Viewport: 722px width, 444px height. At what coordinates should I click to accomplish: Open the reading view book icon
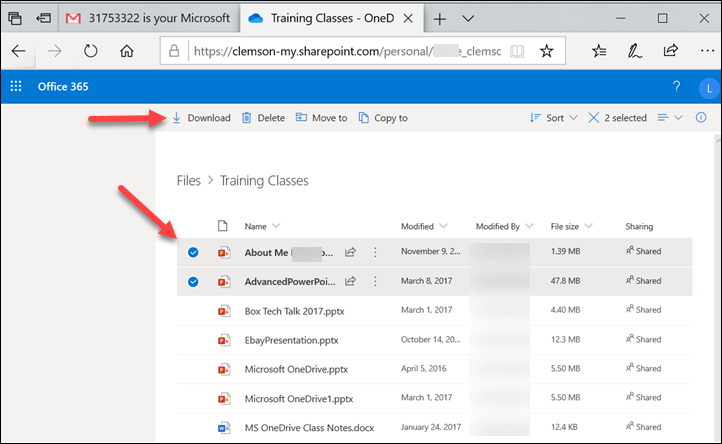point(517,51)
